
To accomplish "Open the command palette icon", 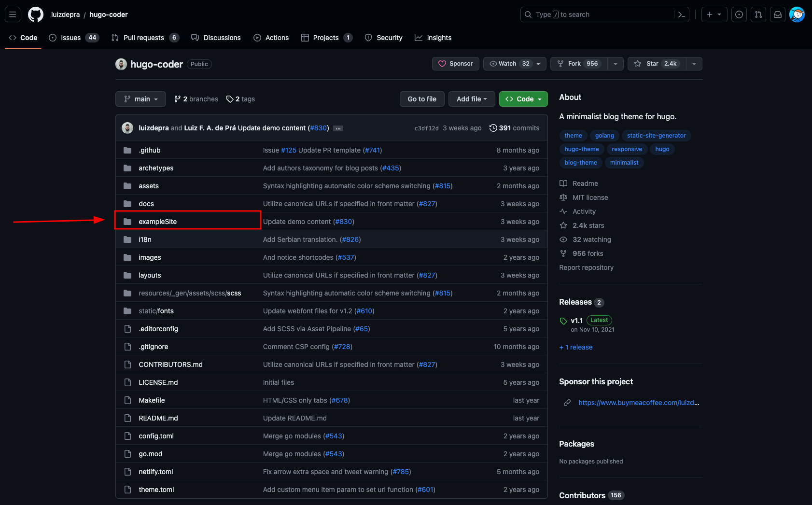I will point(681,14).
